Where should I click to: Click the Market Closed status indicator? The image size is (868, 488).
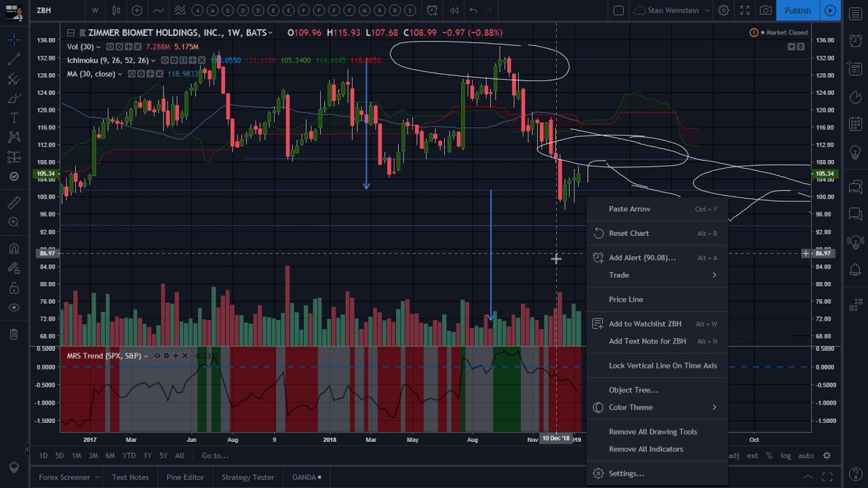pyautogui.click(x=778, y=33)
